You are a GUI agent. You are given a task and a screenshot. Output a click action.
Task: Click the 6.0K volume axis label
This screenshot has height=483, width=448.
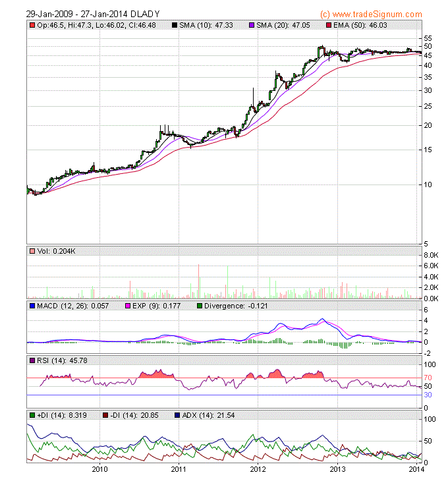(x=431, y=266)
